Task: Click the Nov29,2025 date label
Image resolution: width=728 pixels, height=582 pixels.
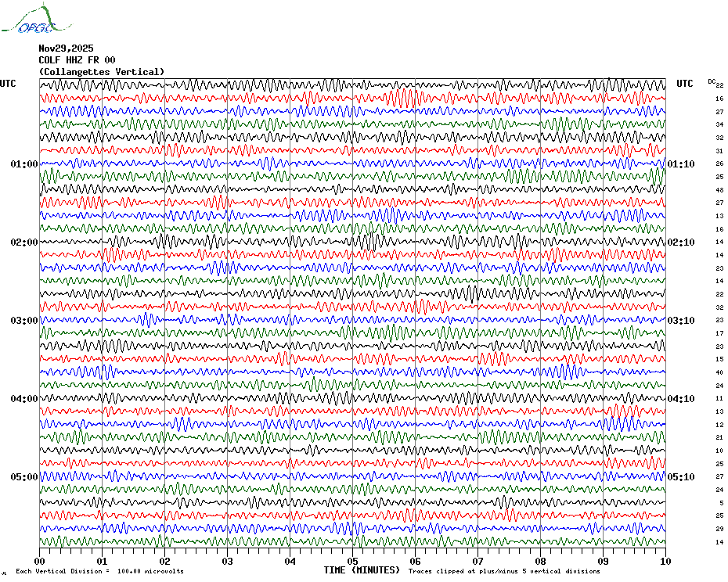Action: coord(66,48)
